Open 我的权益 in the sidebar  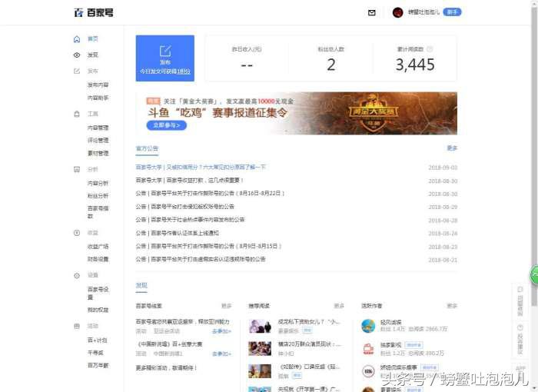[98, 310]
